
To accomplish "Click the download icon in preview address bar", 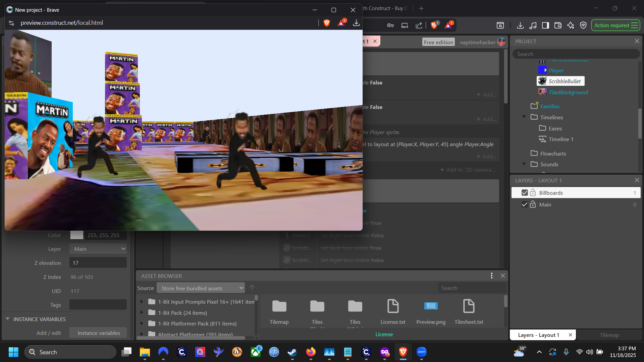I will (356, 23).
